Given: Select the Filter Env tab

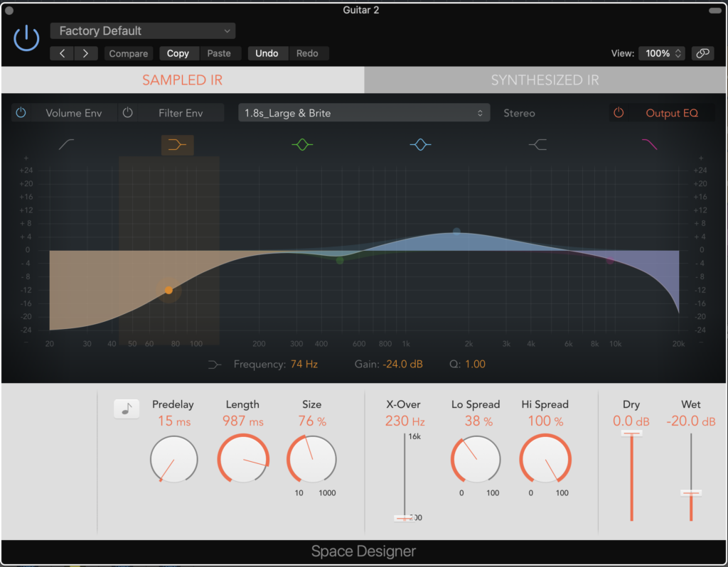Looking at the screenshot, I should click(x=181, y=113).
